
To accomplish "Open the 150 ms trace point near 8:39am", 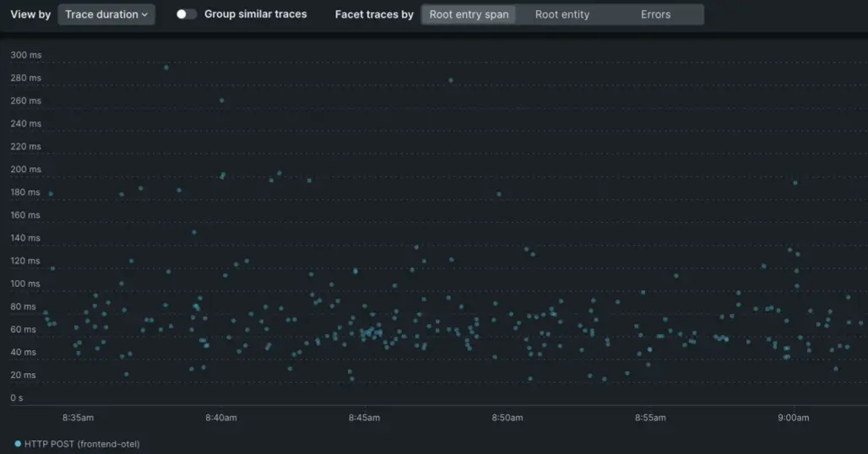I will tap(194, 232).
